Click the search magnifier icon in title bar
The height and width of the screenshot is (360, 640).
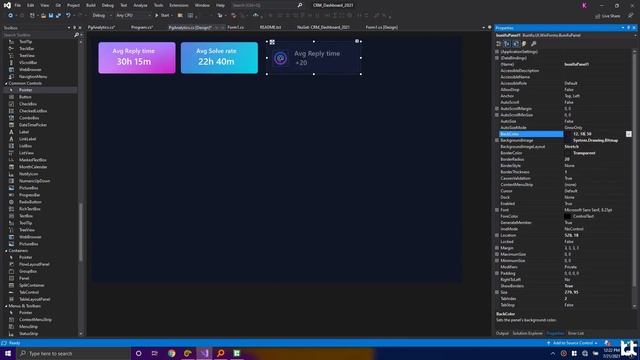click(x=300, y=5)
